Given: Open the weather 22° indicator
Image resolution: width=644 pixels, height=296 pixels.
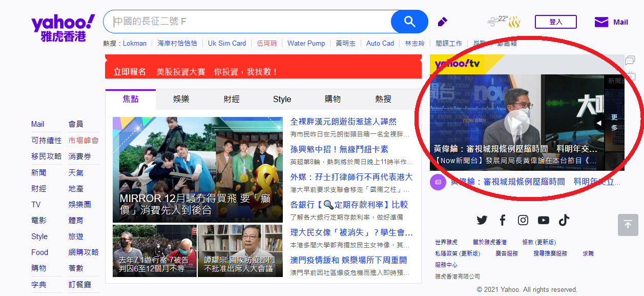Looking at the screenshot, I should click(x=504, y=22).
